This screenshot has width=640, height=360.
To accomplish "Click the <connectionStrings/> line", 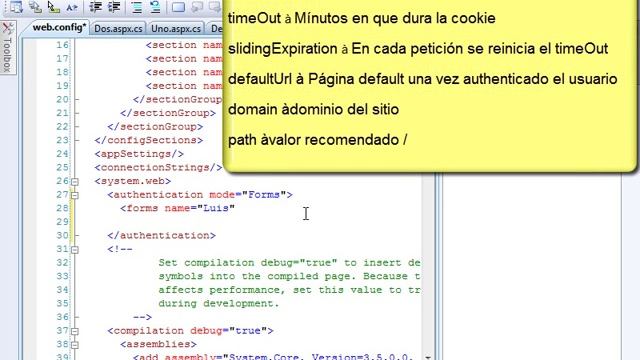I will tap(158, 167).
